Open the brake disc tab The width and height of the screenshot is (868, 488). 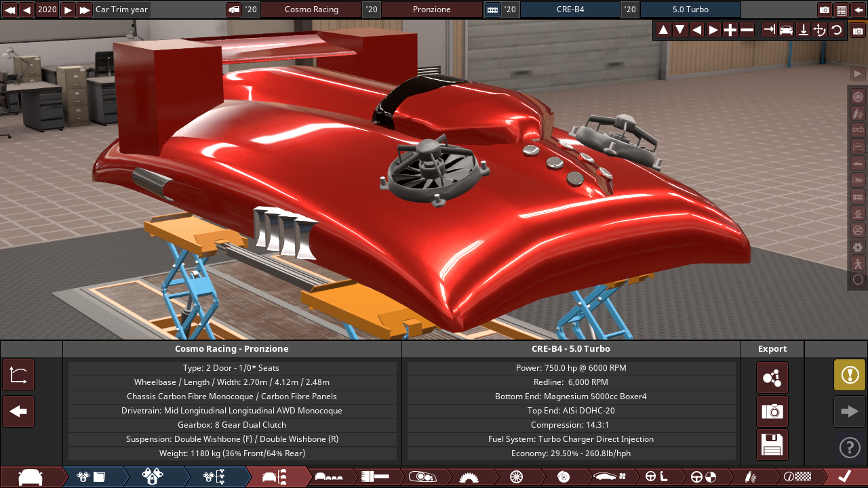pyautogui.click(x=563, y=477)
